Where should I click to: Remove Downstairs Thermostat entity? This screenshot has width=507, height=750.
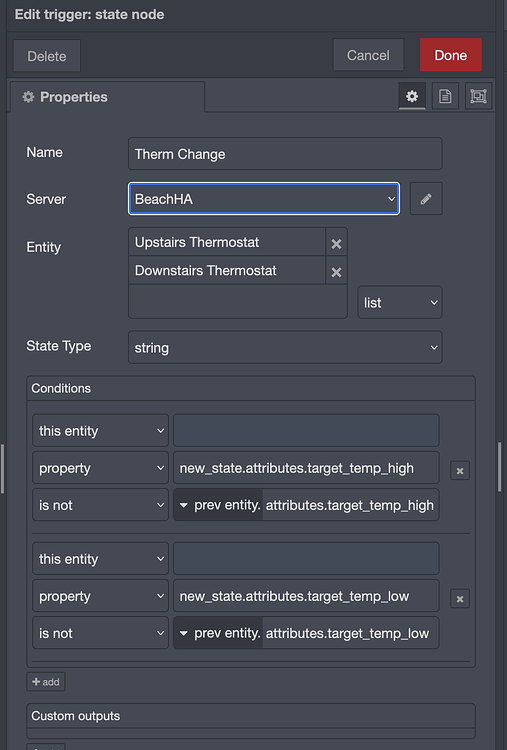(336, 272)
